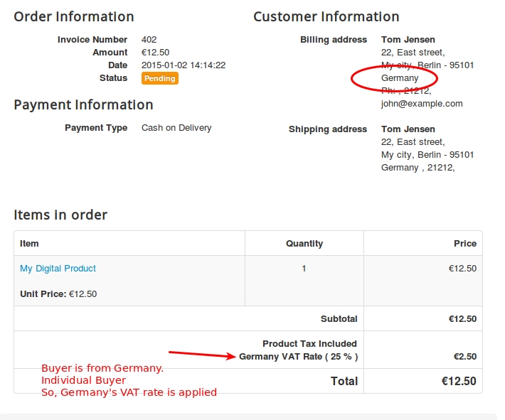This screenshot has height=420, width=505.
Task: Click Tom Jensen in the shipping address
Action: (408, 129)
